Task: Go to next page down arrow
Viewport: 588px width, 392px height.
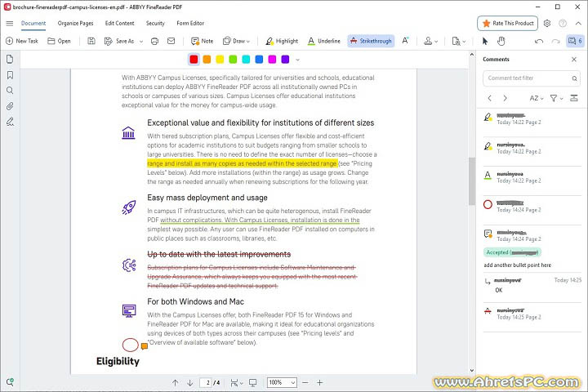Action: pyautogui.click(x=190, y=383)
